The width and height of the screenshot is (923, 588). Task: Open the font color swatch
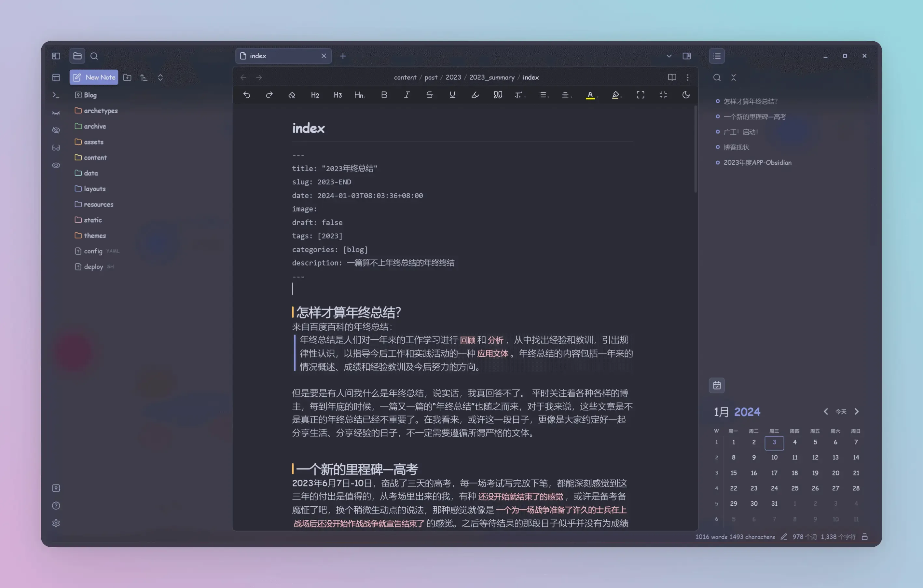[590, 95]
